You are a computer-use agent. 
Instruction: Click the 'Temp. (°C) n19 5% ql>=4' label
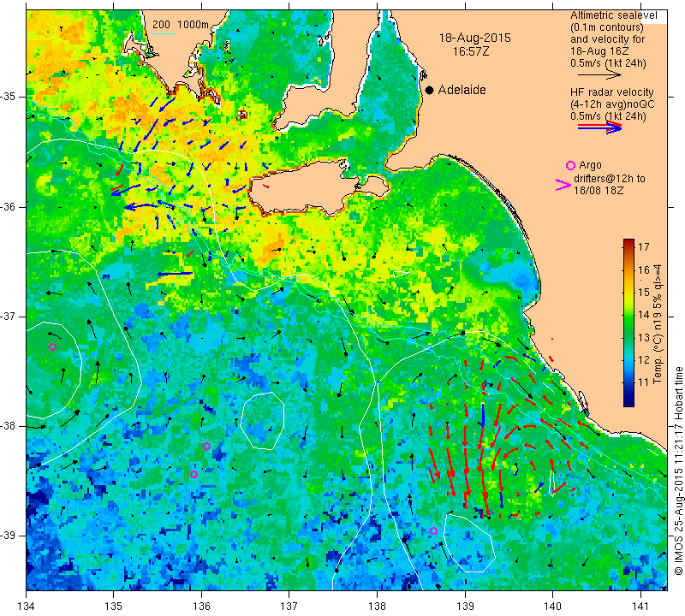(x=658, y=324)
